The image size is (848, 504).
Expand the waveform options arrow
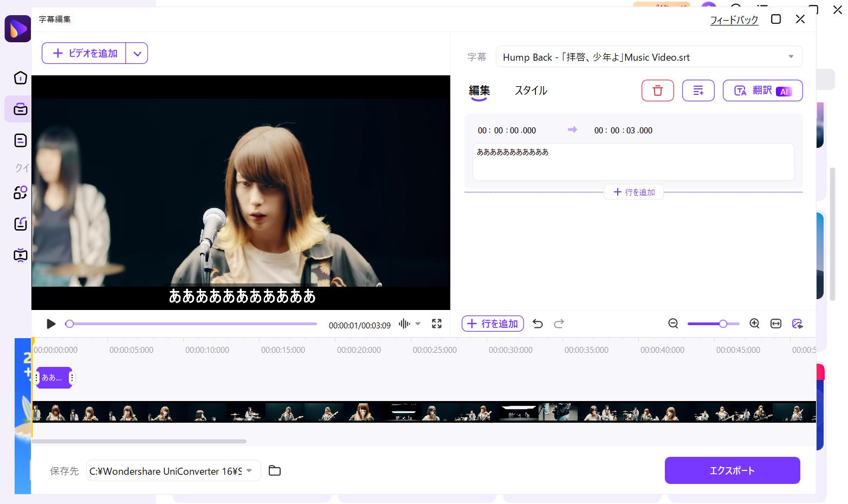(418, 324)
